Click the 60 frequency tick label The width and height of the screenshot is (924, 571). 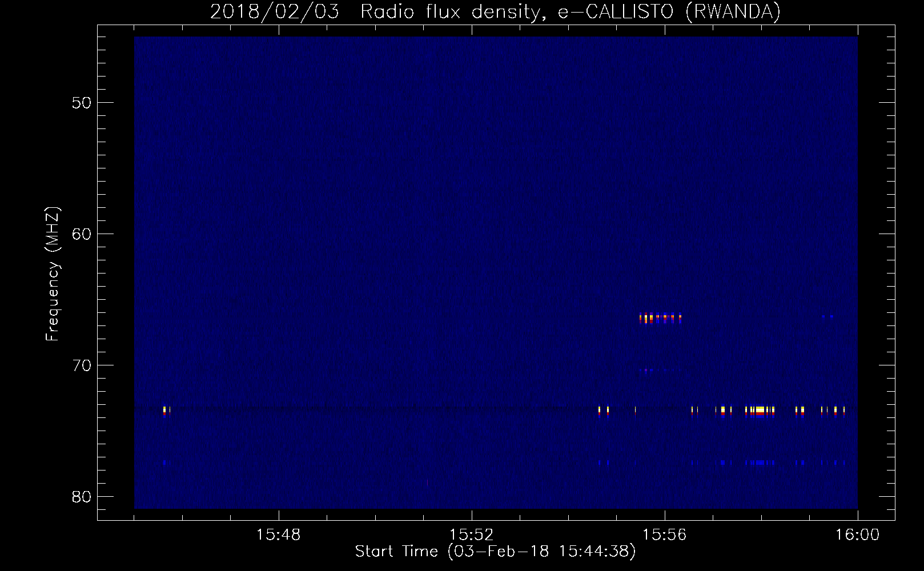(x=82, y=234)
